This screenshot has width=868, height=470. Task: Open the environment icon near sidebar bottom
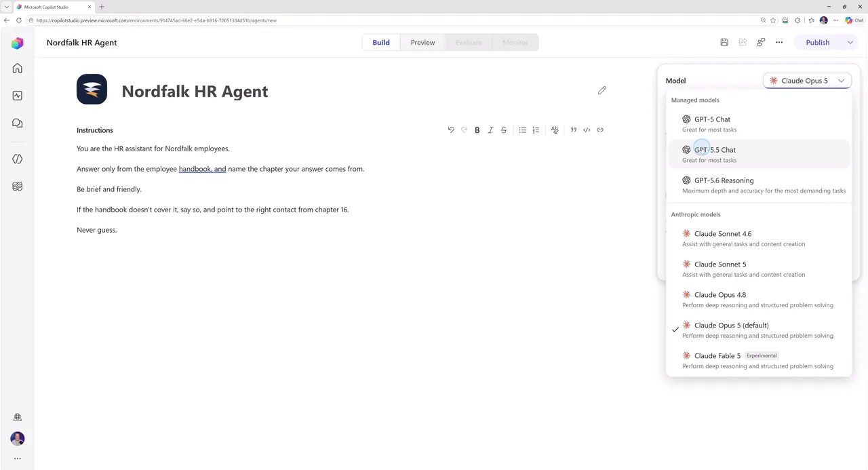(18, 418)
